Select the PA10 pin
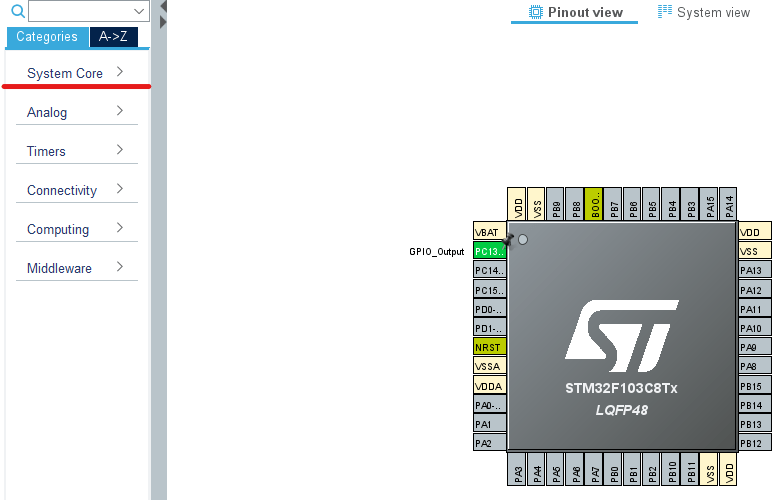Screen dimensions: 784x500 (x=755, y=328)
